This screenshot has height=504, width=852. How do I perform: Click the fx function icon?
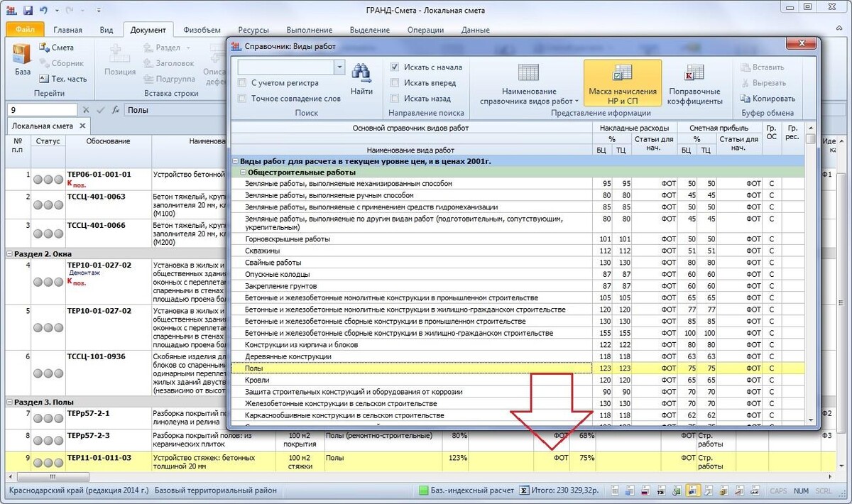click(114, 110)
